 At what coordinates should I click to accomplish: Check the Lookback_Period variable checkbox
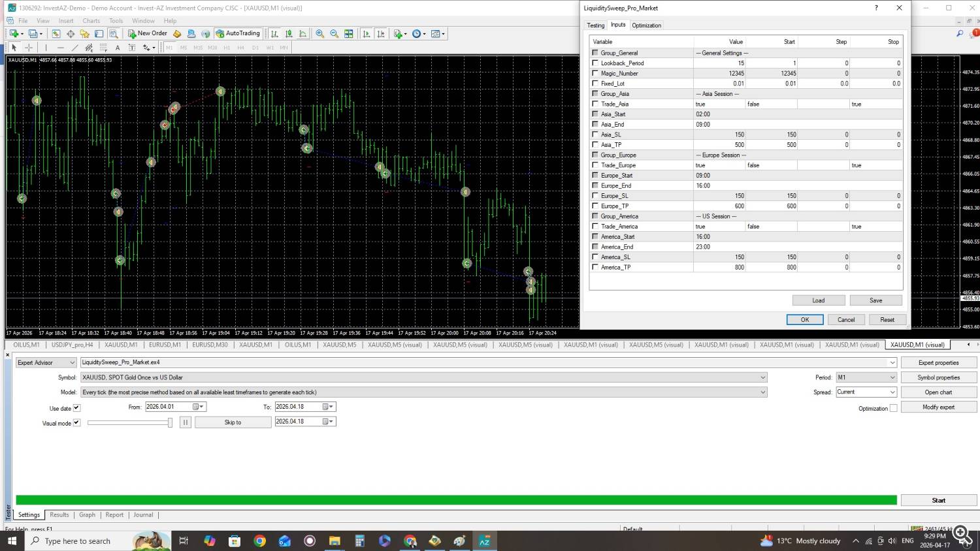(595, 63)
